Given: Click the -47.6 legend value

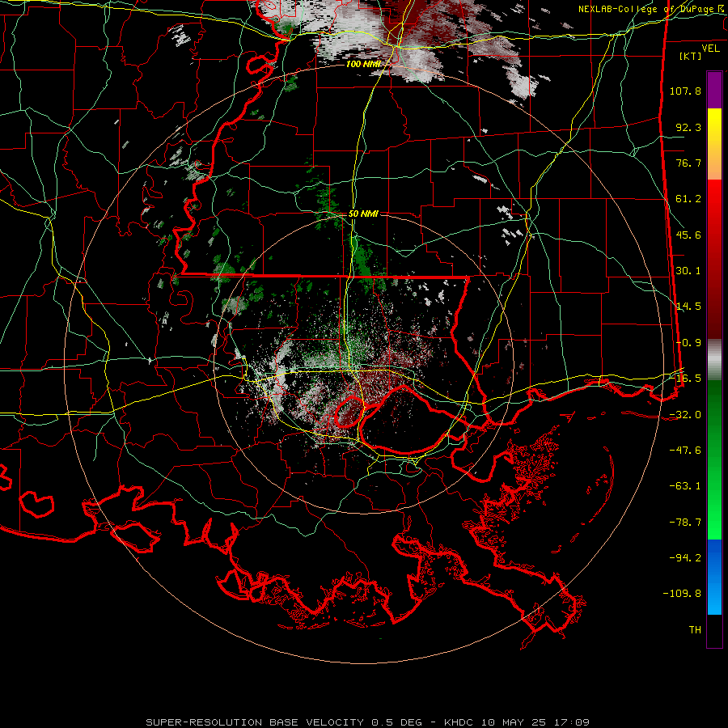Looking at the screenshot, I should pyautogui.click(x=685, y=451).
